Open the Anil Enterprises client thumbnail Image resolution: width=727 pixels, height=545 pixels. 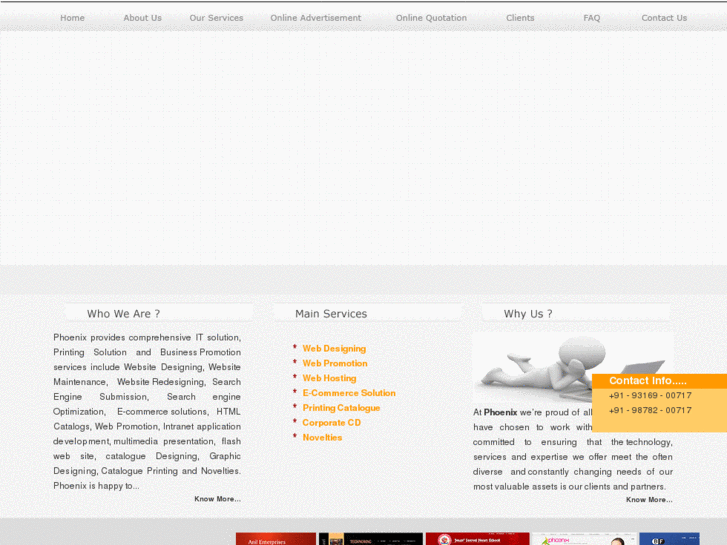(276, 539)
